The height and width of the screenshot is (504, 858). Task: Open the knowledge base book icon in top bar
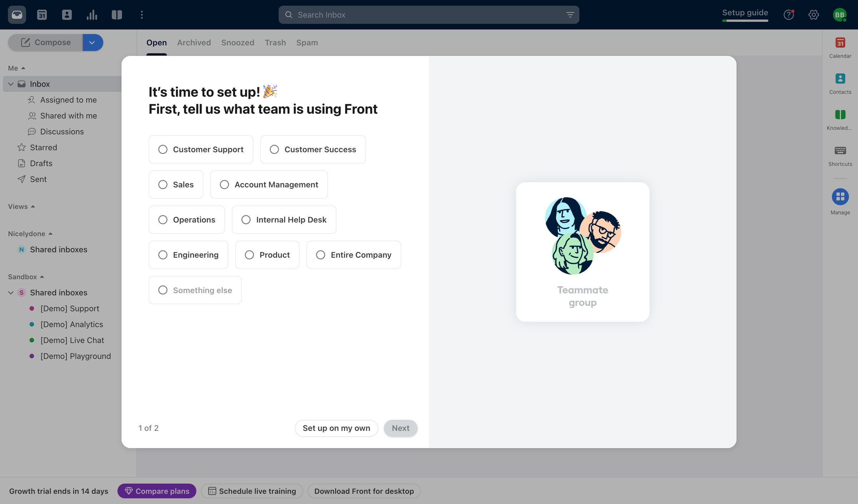coord(117,15)
